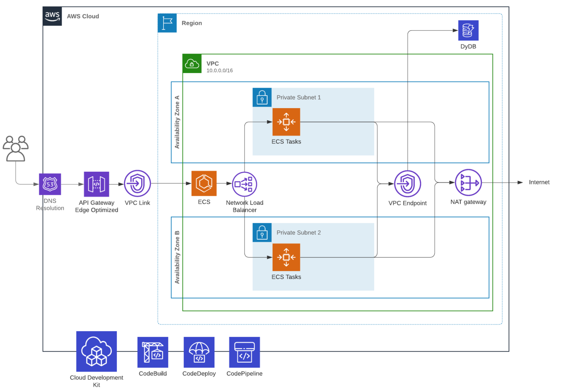Click the DynamoDB database icon
This screenshot has height=392, width=563.
pyautogui.click(x=468, y=30)
